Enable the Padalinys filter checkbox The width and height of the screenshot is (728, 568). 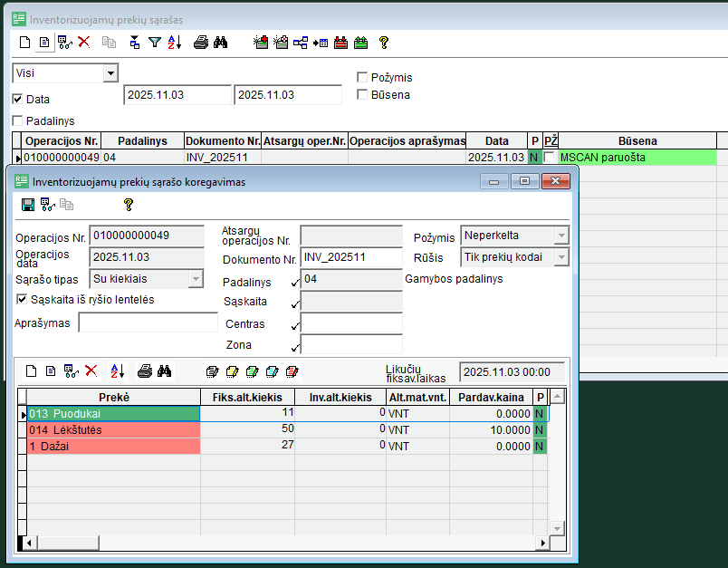pos(17,120)
